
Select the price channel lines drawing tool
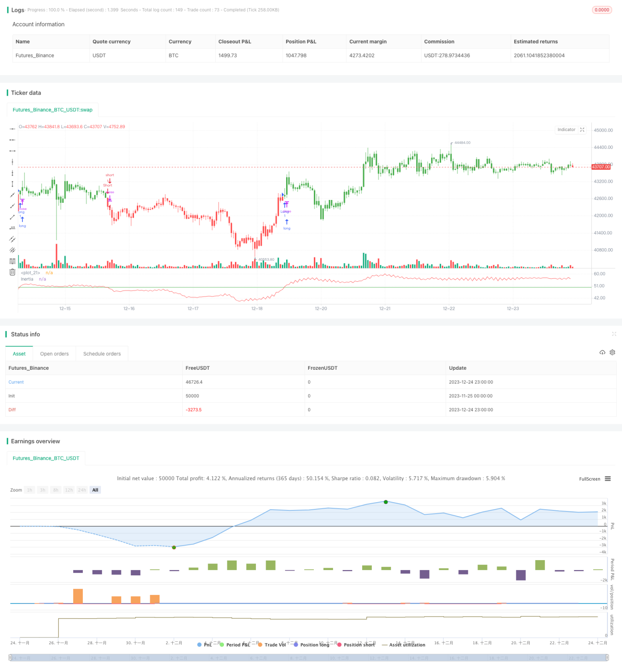coord(12,250)
